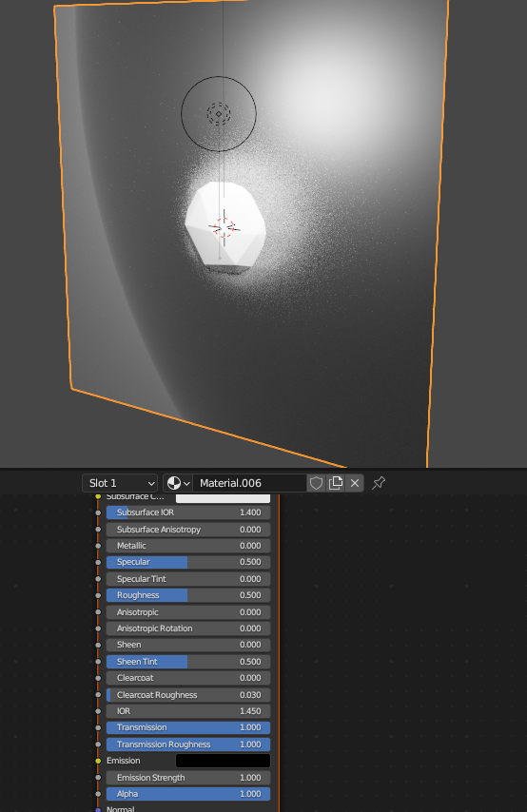This screenshot has width=527, height=812.
Task: Click the Metallic value field
Action: [188, 546]
